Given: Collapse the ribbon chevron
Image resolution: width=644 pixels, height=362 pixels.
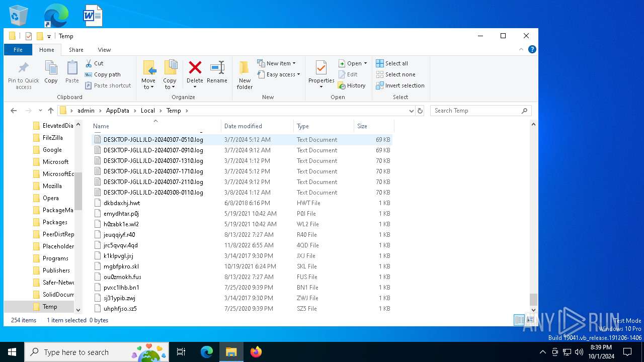Looking at the screenshot, I should pos(521,49).
